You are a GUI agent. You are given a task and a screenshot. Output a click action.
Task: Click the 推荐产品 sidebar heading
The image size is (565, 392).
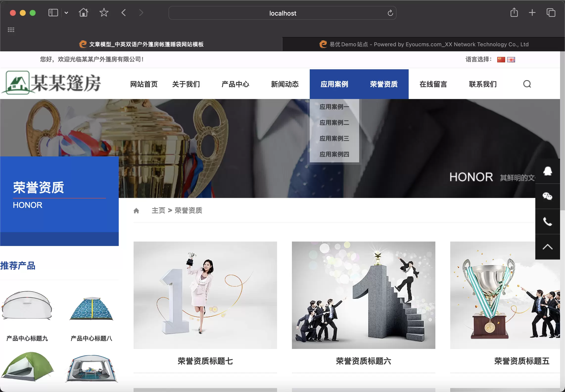(x=18, y=266)
